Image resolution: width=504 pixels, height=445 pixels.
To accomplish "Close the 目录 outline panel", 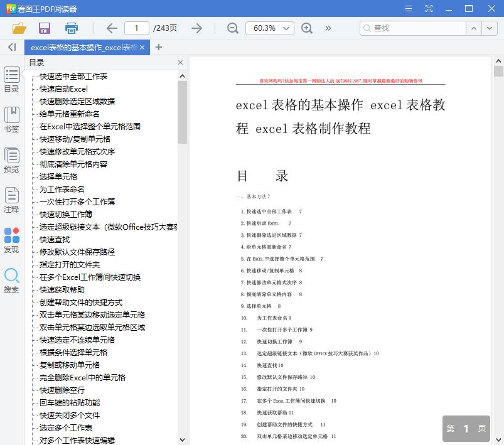I will (x=180, y=62).
